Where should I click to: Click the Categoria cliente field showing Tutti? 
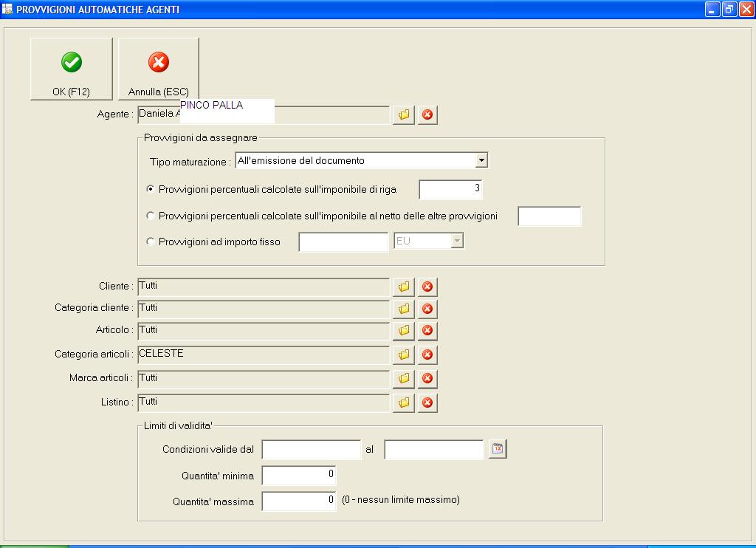click(x=264, y=309)
